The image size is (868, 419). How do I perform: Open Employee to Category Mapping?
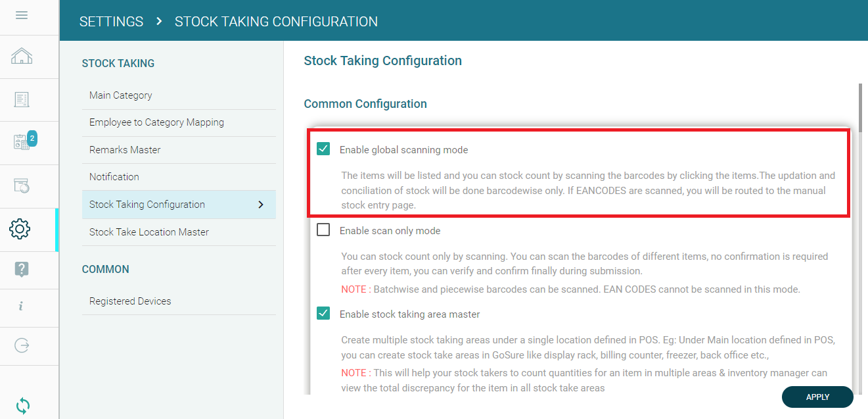click(156, 122)
